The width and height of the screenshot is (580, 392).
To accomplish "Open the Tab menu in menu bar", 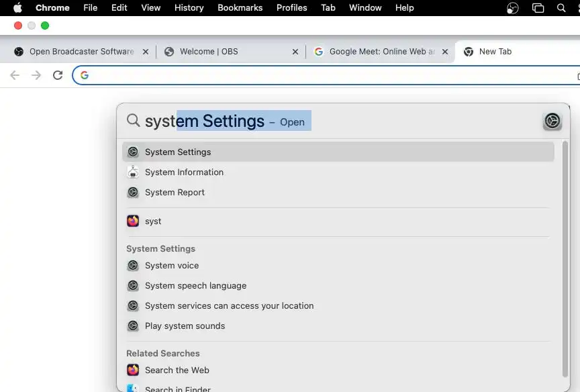I will tap(328, 8).
